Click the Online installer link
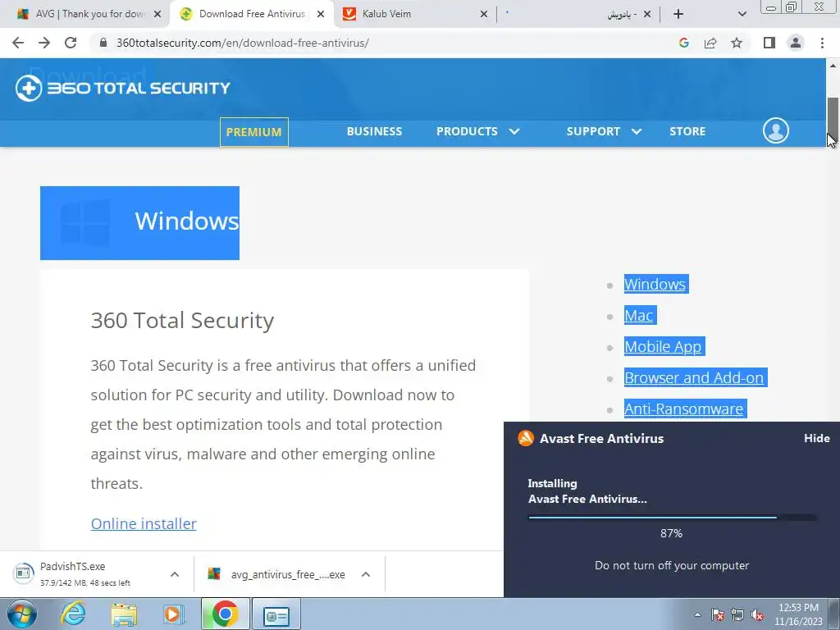 point(144,523)
